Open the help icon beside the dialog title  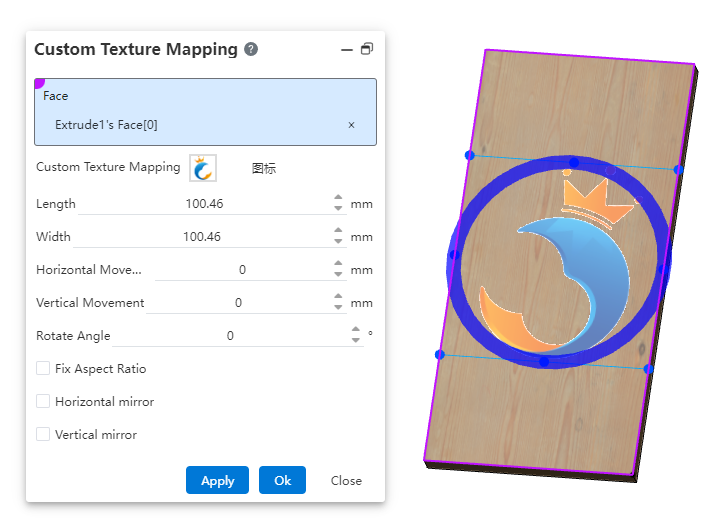pos(251,49)
